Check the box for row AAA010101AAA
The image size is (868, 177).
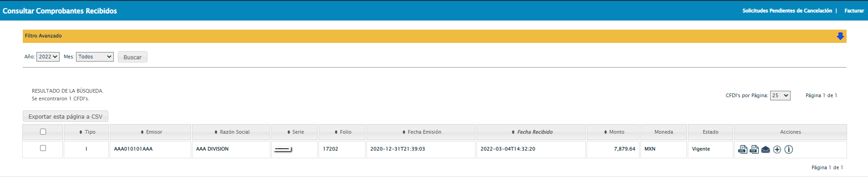tap(43, 148)
